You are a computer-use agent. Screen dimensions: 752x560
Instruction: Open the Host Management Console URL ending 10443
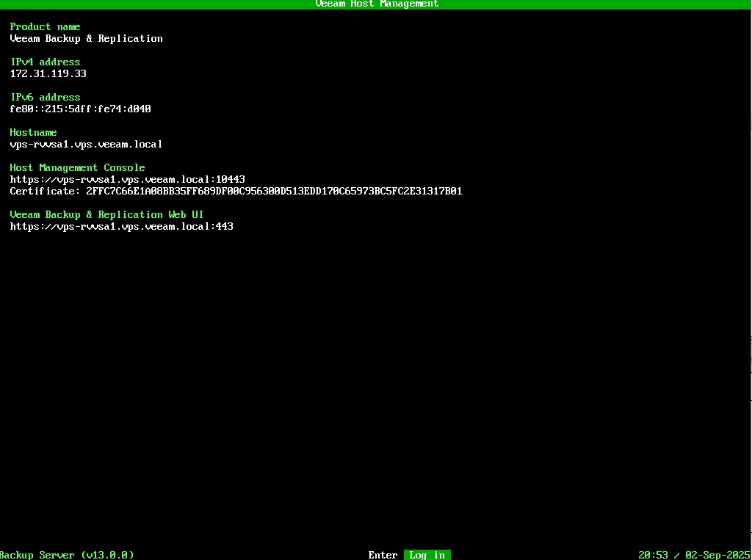[127, 179]
